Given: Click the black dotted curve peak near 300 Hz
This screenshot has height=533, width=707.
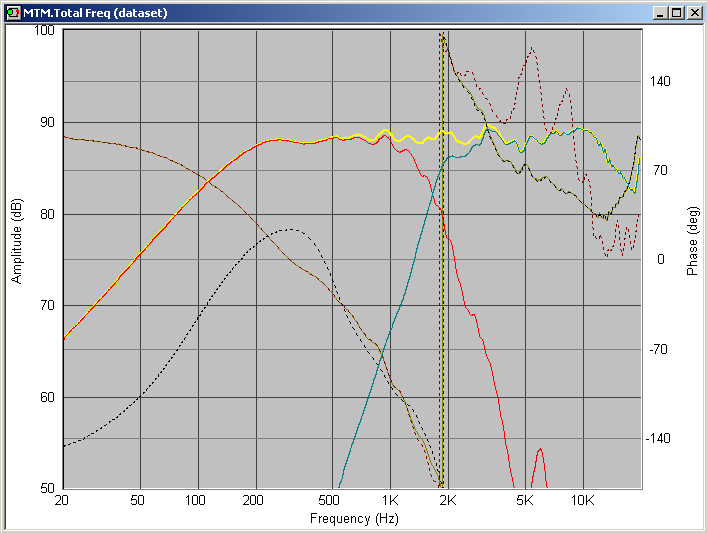Looking at the screenshot, I should tap(291, 230).
